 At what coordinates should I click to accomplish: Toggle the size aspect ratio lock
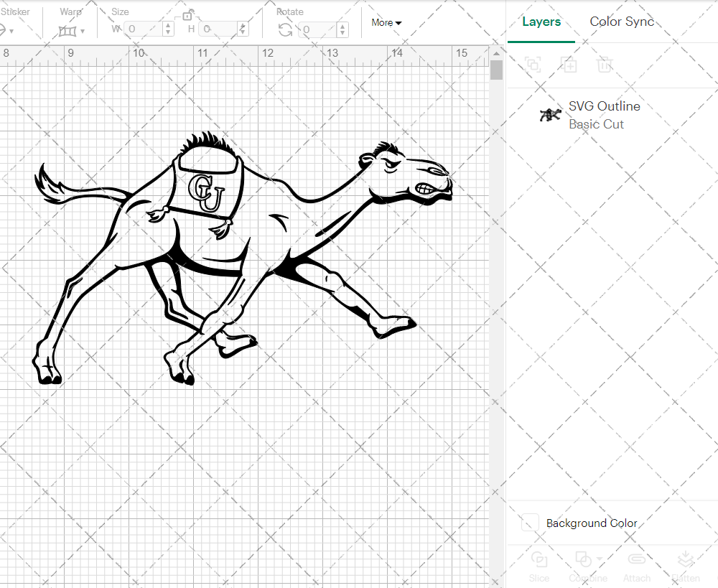pyautogui.click(x=188, y=15)
